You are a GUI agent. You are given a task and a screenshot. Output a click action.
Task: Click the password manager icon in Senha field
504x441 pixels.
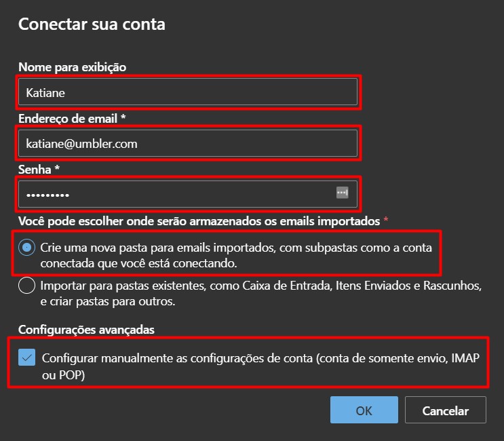(x=342, y=193)
